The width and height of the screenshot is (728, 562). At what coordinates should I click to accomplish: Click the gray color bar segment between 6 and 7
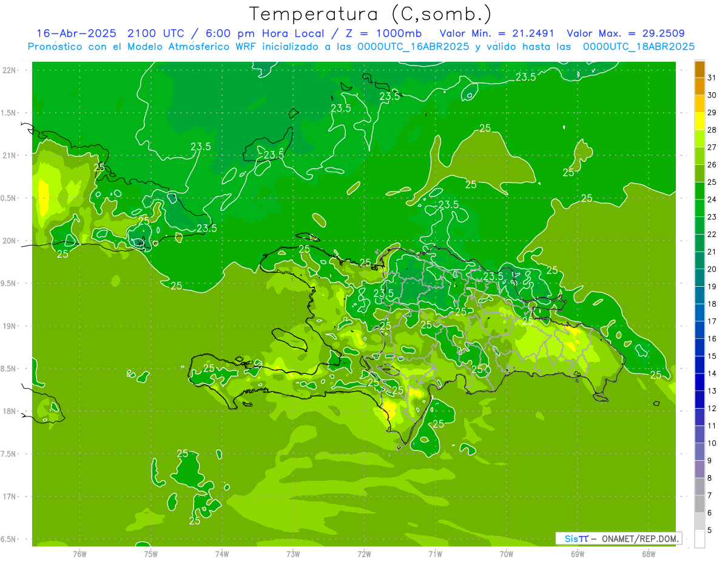pos(699,504)
